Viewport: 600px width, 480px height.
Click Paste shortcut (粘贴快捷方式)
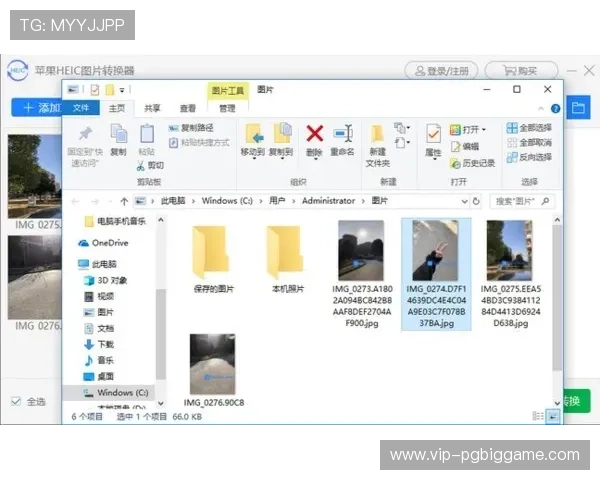pos(199,143)
